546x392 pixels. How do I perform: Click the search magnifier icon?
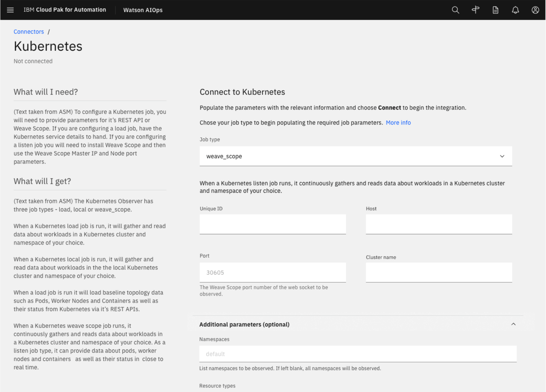tap(455, 10)
